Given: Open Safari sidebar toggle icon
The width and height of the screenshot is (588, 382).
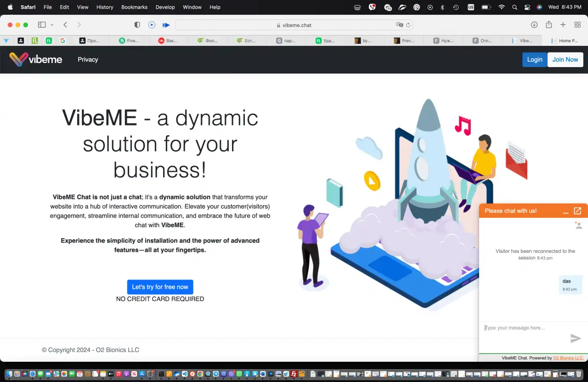Looking at the screenshot, I should 42,25.
